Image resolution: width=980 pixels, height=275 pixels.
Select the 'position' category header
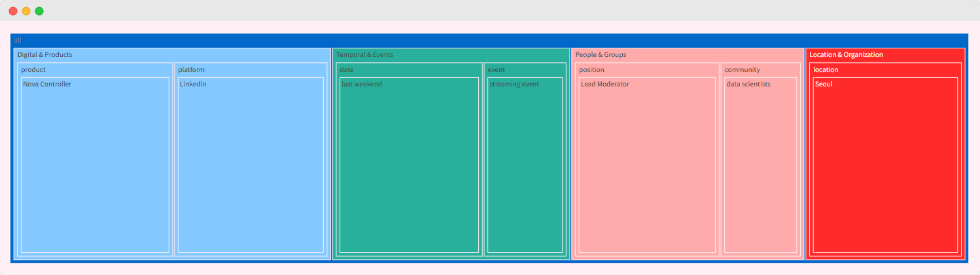click(x=647, y=69)
